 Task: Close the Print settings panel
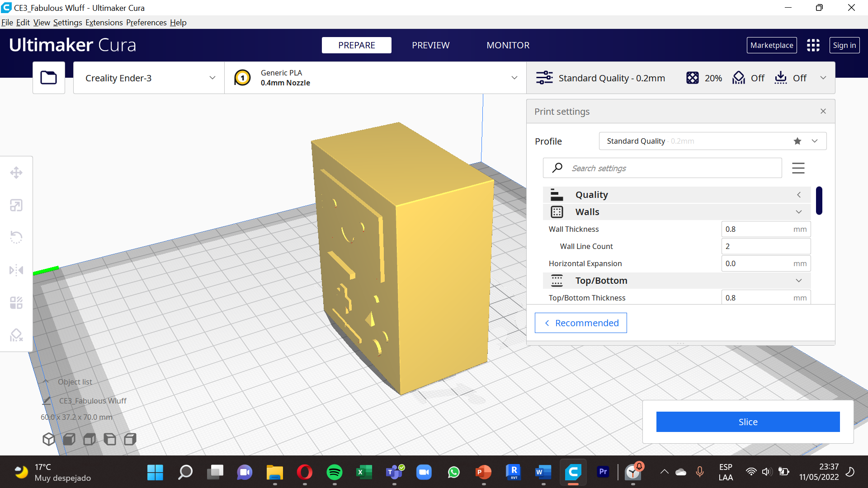click(823, 111)
